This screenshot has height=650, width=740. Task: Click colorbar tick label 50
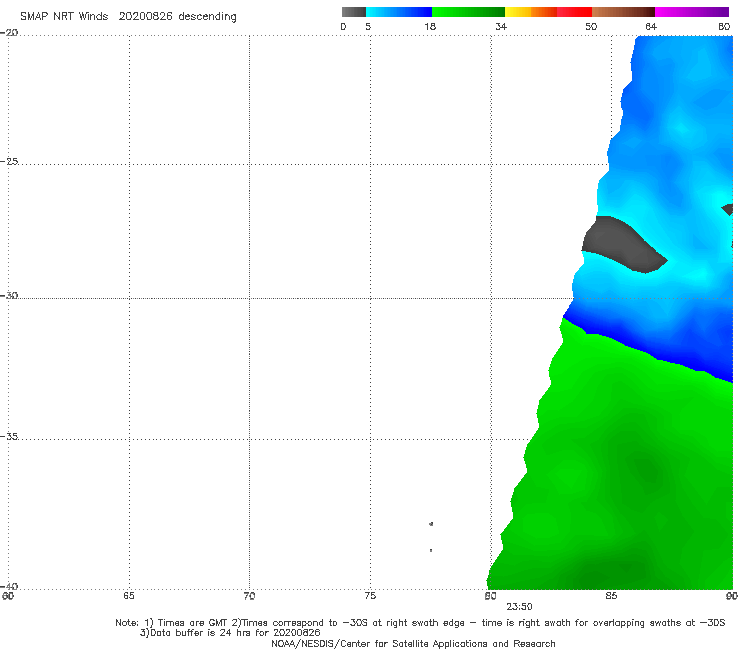[x=591, y=26]
